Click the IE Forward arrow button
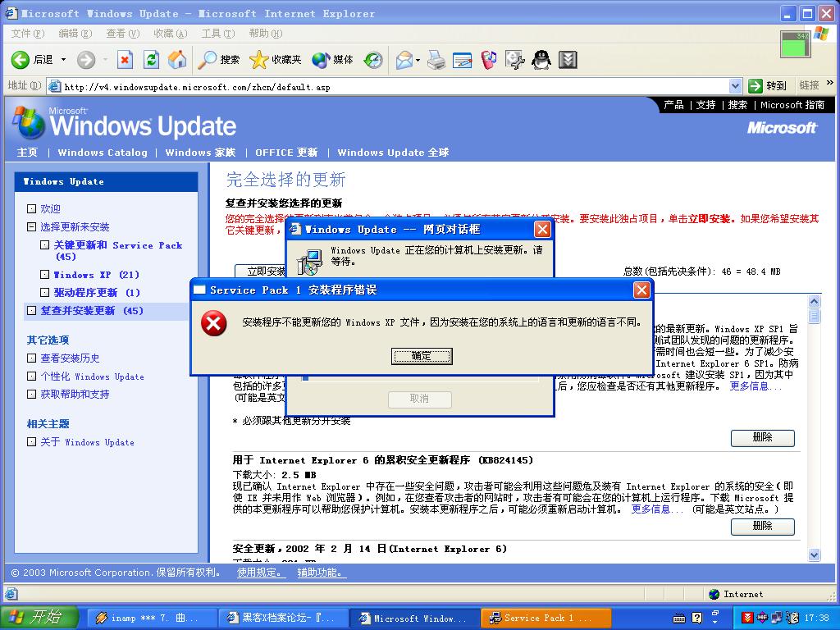 pyautogui.click(x=85, y=59)
